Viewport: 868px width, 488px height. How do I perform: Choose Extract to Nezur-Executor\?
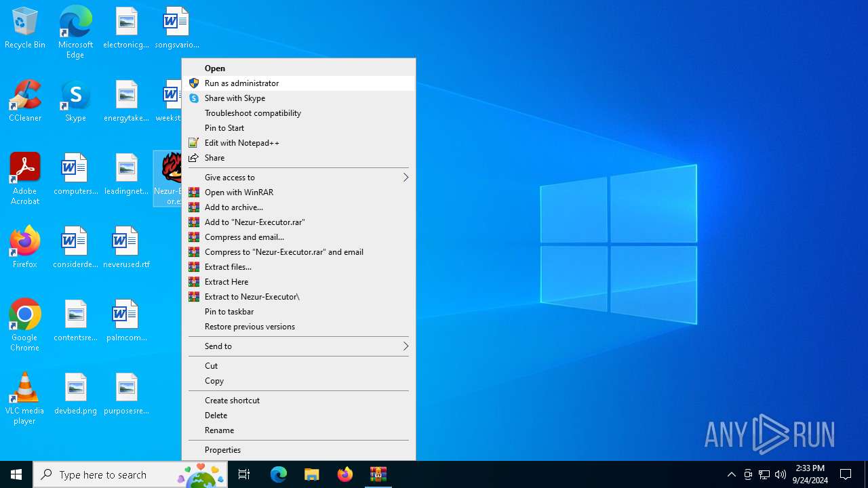[x=298, y=297]
